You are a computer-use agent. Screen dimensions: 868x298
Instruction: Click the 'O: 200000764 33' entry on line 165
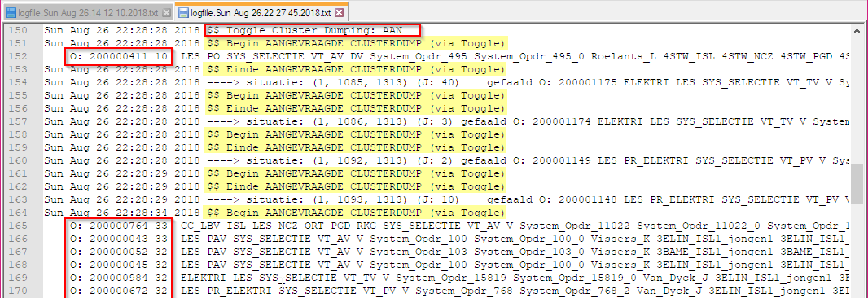click(118, 225)
